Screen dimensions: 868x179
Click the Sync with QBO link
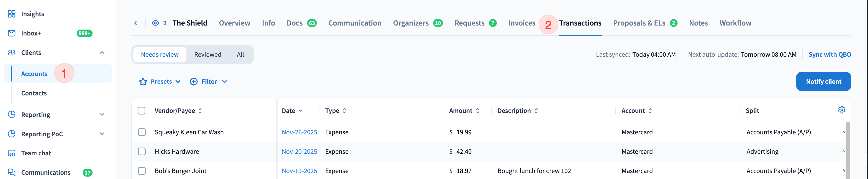click(830, 54)
